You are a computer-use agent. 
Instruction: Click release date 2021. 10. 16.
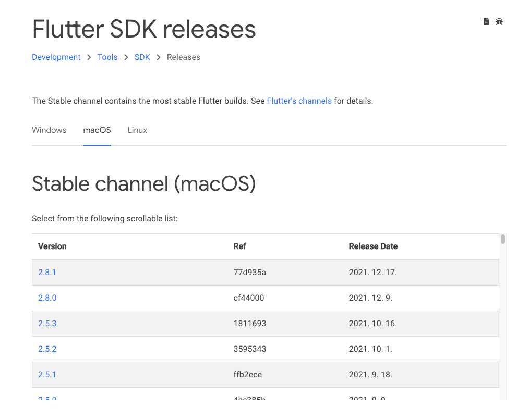[373, 324]
